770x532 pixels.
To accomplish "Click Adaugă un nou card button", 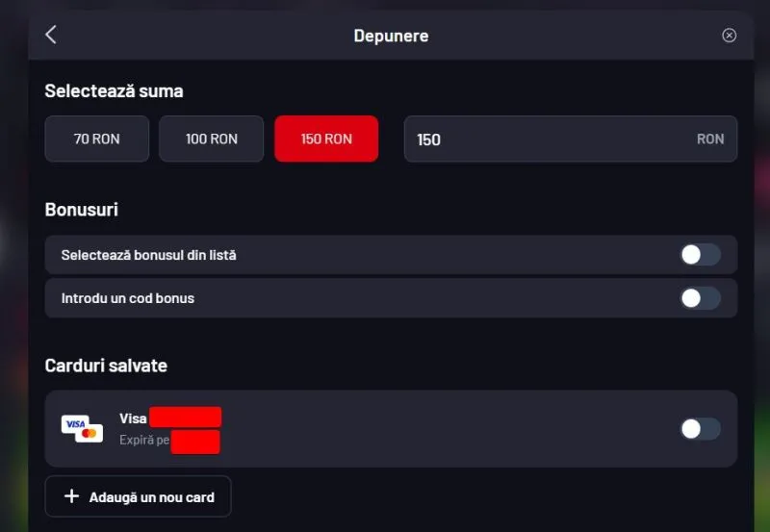I will [138, 496].
